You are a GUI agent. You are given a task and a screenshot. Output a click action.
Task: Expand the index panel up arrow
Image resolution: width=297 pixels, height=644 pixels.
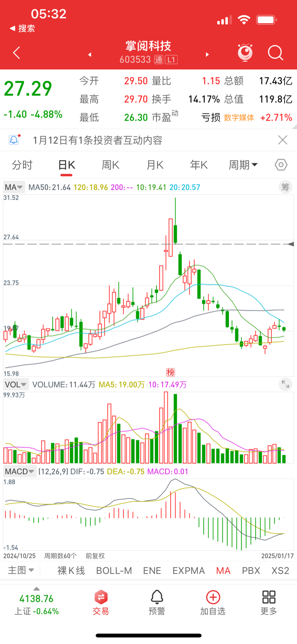(36, 589)
